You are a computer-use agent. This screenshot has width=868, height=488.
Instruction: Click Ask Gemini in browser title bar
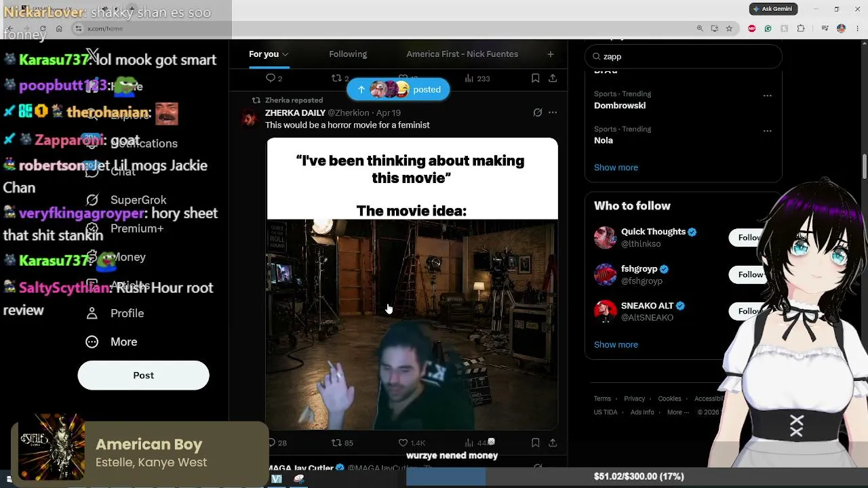click(773, 9)
